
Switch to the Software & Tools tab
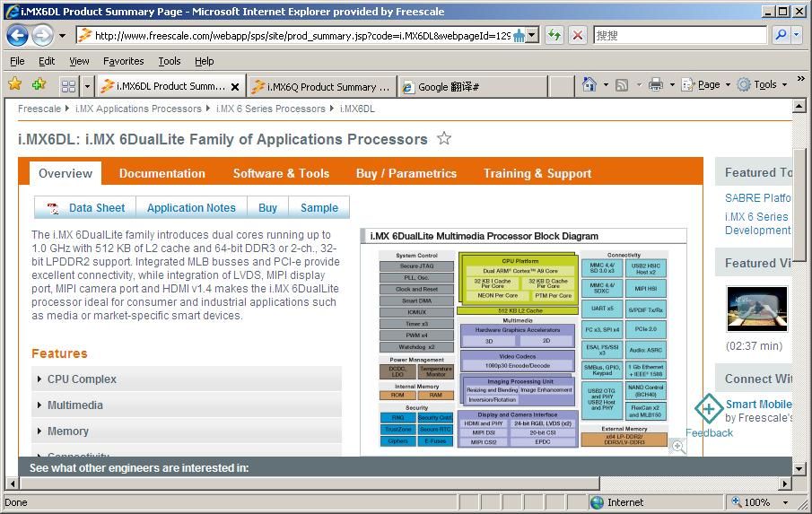click(281, 173)
